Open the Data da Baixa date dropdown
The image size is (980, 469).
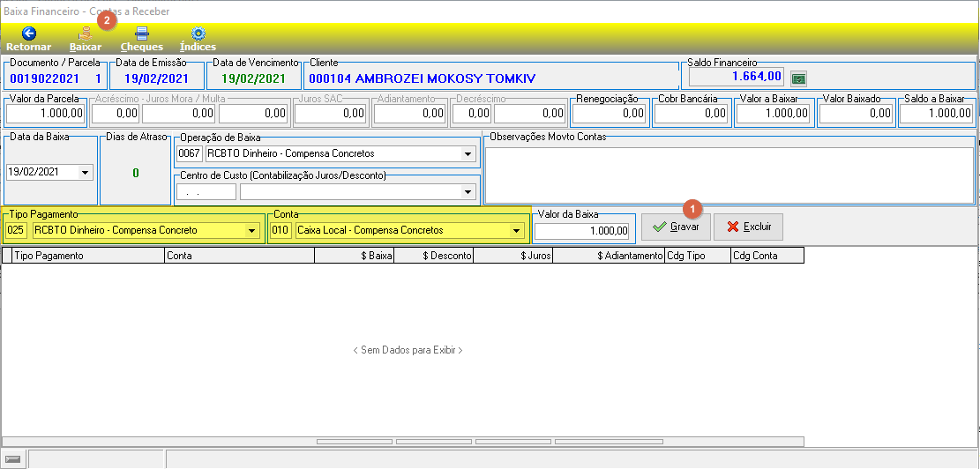pyautogui.click(x=85, y=173)
